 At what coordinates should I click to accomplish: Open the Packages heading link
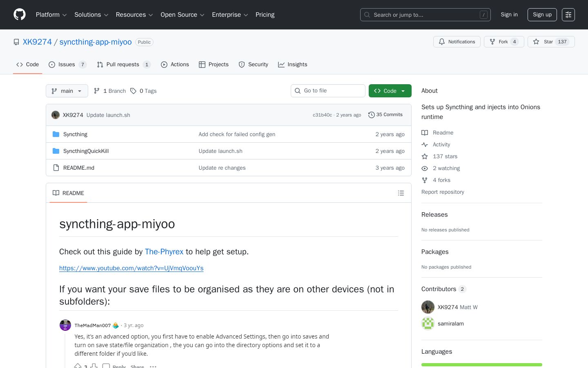435,252
